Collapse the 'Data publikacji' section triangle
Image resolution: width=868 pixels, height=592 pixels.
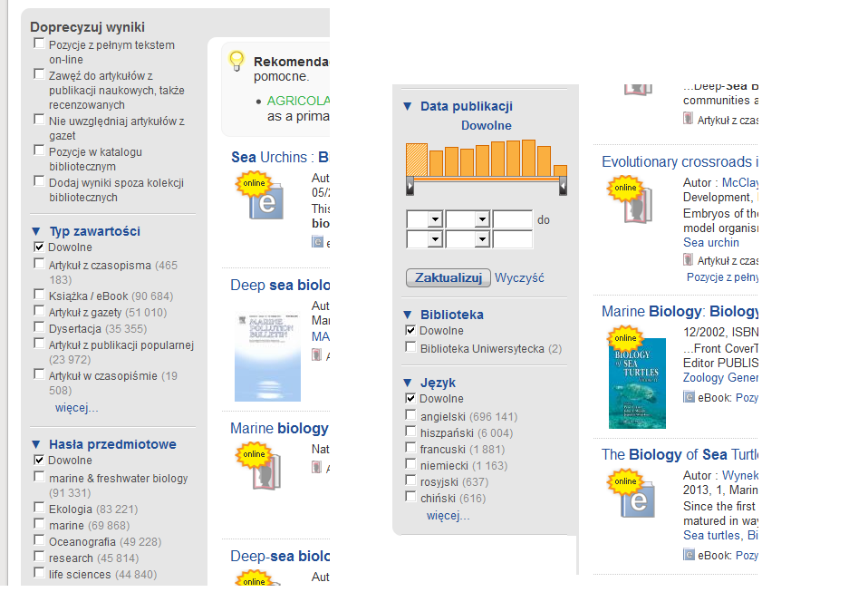pos(408,106)
